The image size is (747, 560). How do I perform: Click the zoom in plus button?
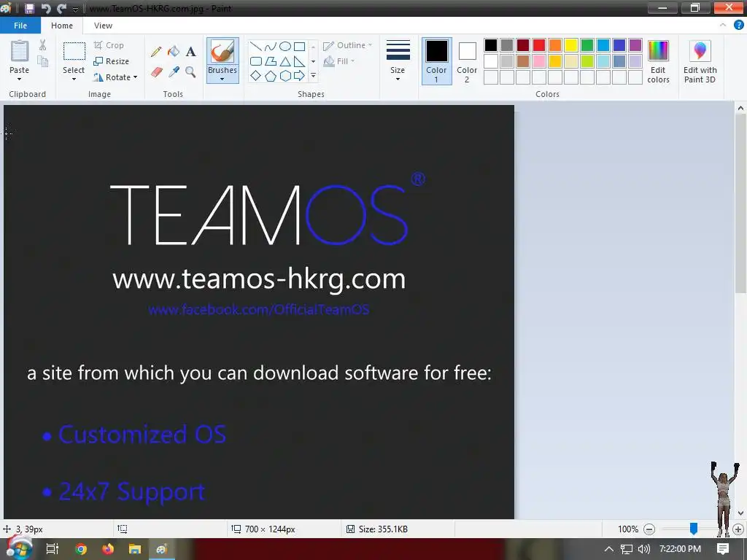coord(738,529)
